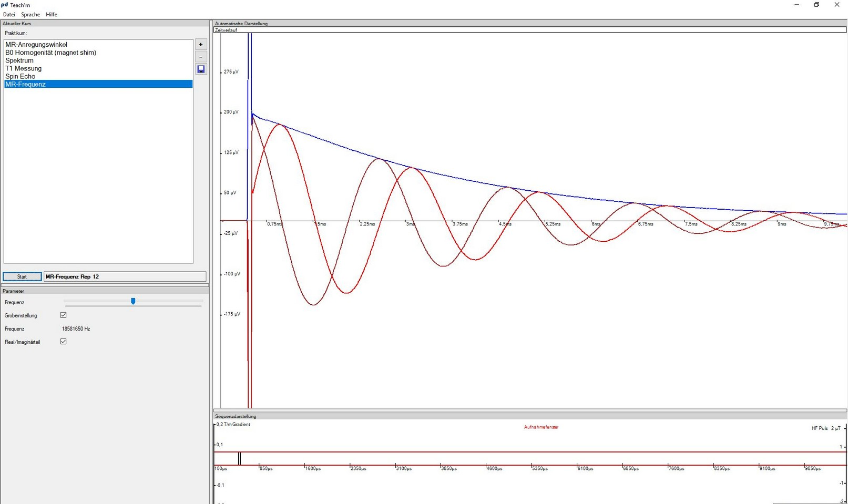Click the Teach'm app logo in title bar
This screenshot has height=504, width=848.
(5, 5)
